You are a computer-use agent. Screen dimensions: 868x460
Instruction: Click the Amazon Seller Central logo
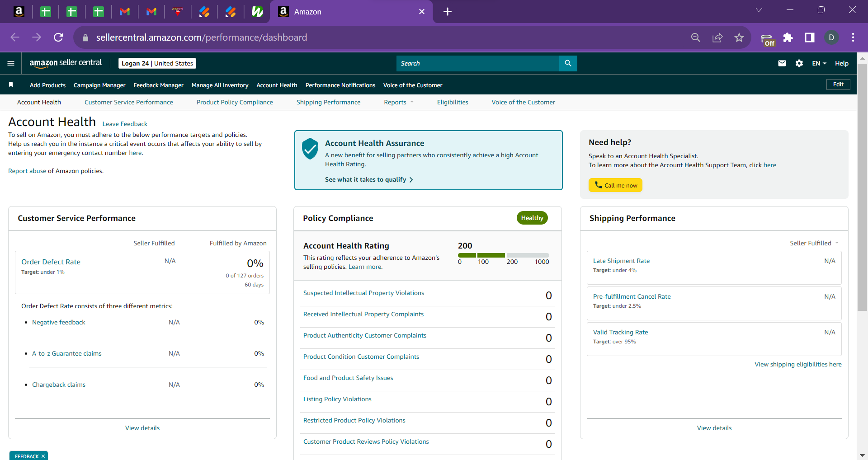[66, 63]
